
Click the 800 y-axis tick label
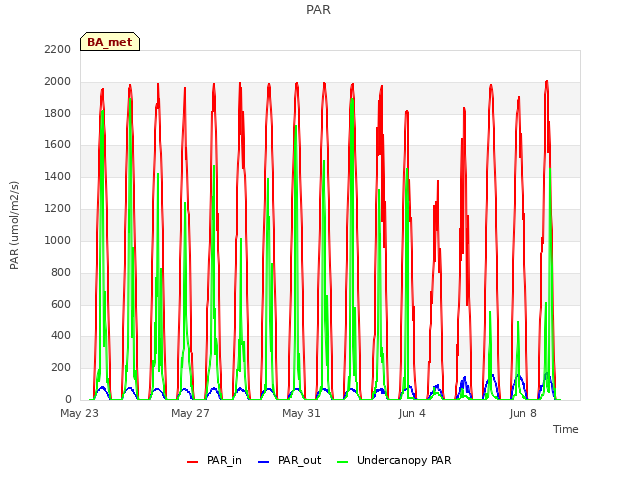click(61, 272)
